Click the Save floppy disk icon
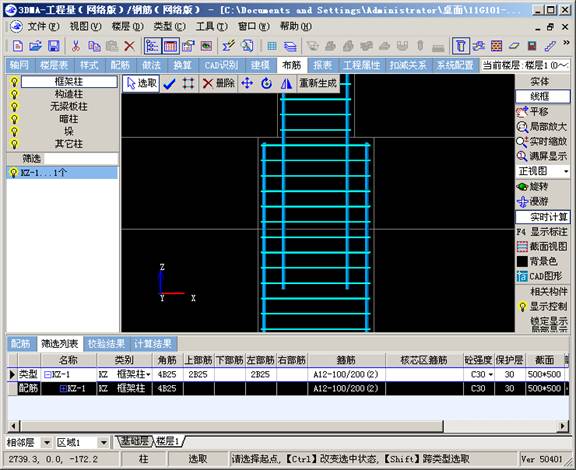Image resolution: width=576 pixels, height=470 pixels. [54, 46]
